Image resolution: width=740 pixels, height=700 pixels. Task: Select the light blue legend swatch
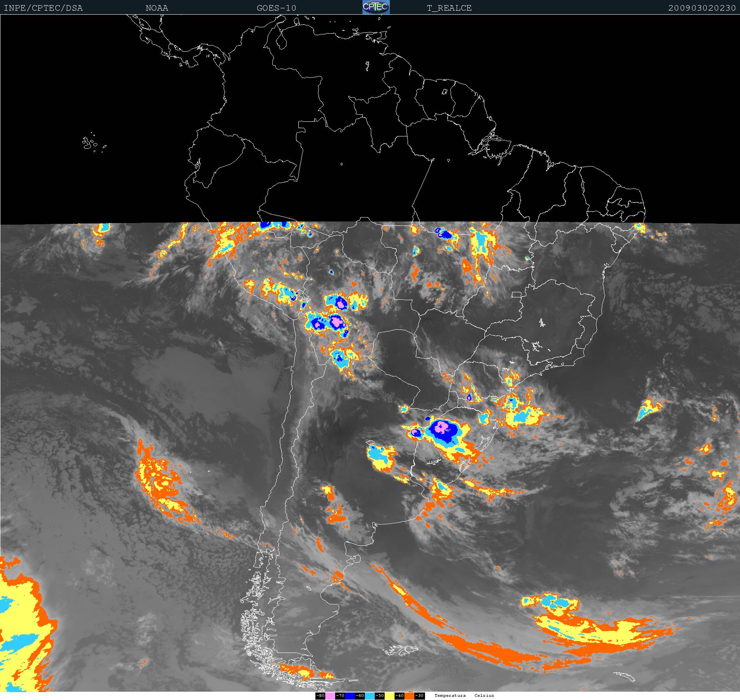click(370, 696)
